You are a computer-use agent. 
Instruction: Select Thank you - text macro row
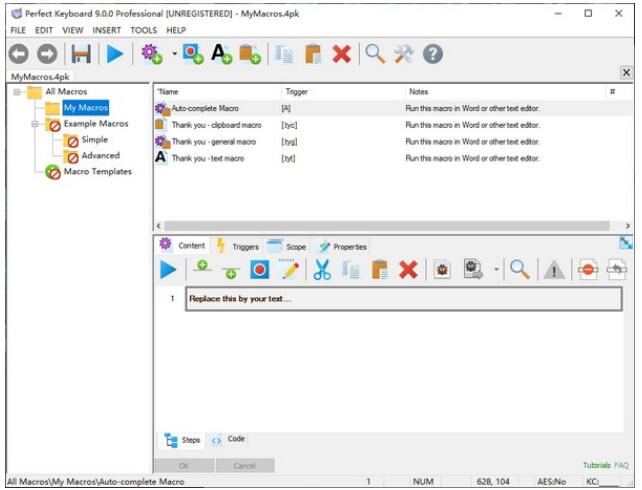393,158
